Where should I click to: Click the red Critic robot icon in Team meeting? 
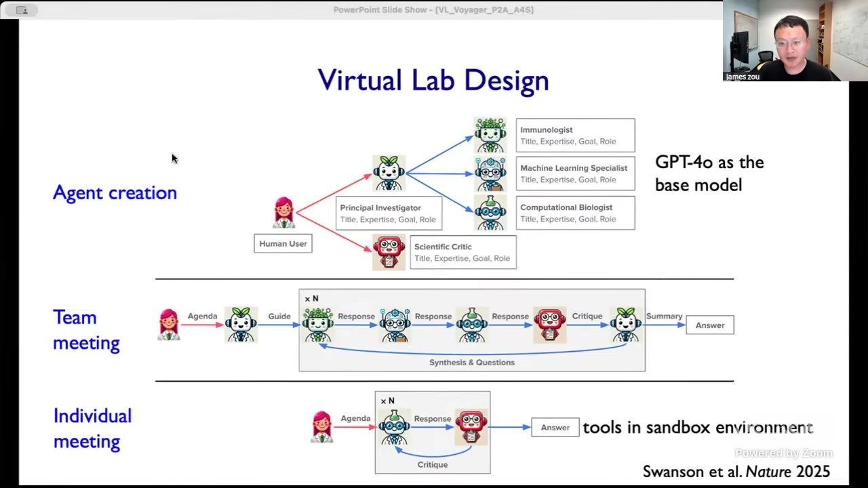[x=549, y=325]
